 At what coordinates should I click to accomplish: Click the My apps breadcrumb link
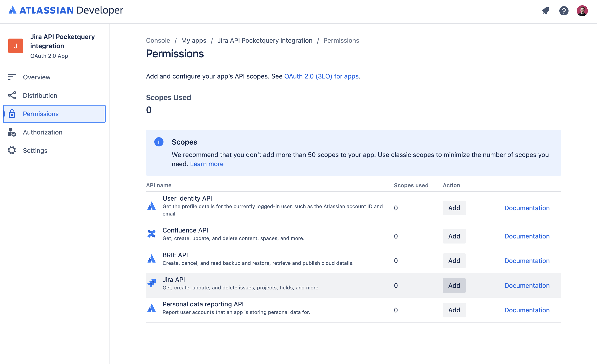194,40
